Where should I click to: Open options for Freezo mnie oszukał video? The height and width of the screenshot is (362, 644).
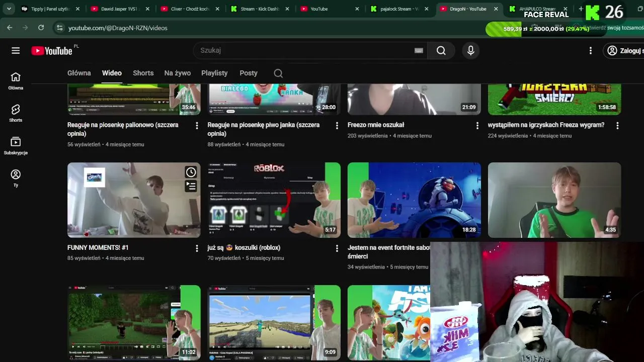pos(477,126)
